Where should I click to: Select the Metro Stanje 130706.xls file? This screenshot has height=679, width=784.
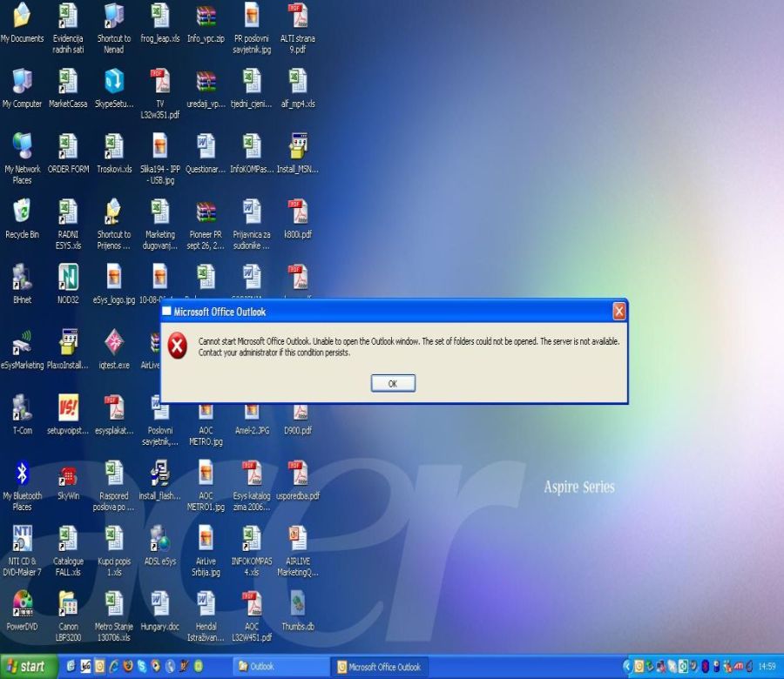click(x=114, y=616)
